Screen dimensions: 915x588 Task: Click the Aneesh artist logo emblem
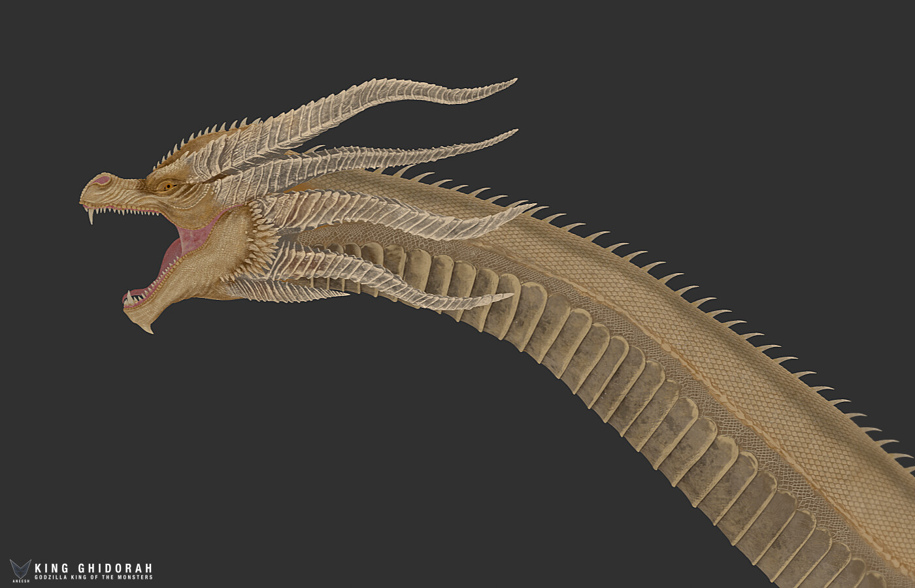[x=20, y=569]
